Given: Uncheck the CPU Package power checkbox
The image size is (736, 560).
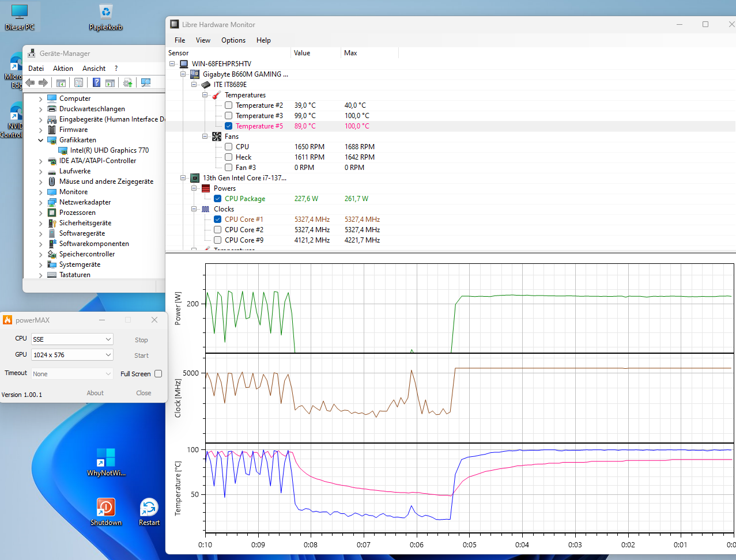Looking at the screenshot, I should [x=217, y=199].
